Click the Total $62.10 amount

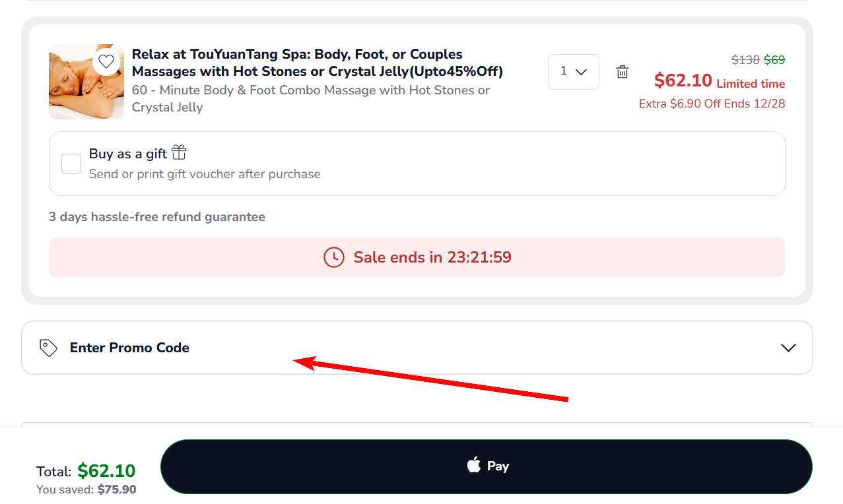(106, 471)
